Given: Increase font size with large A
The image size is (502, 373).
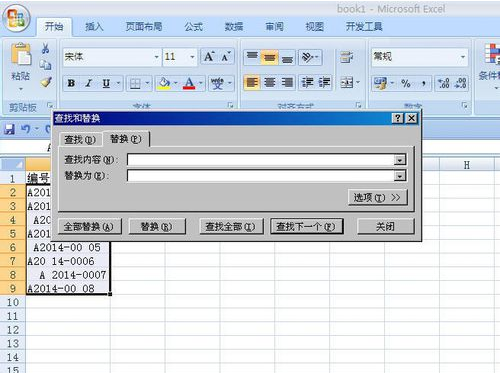Looking at the screenshot, I should [x=209, y=57].
